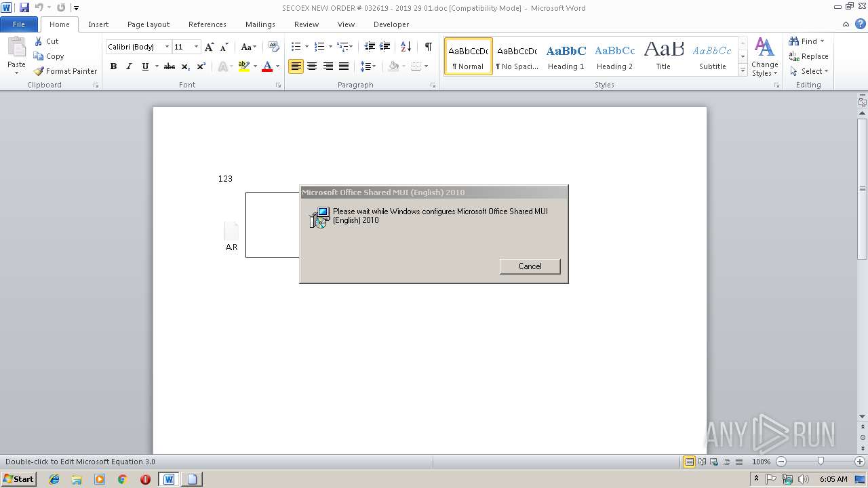The width and height of the screenshot is (868, 488).
Task: Open Internet Explorer from the taskbar
Action: click(x=54, y=479)
